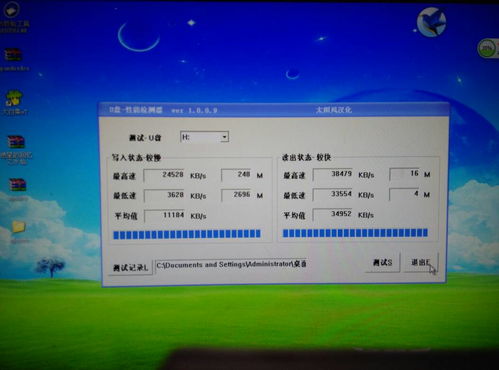Select write average value 11184
The height and width of the screenshot is (370, 499).
click(164, 216)
